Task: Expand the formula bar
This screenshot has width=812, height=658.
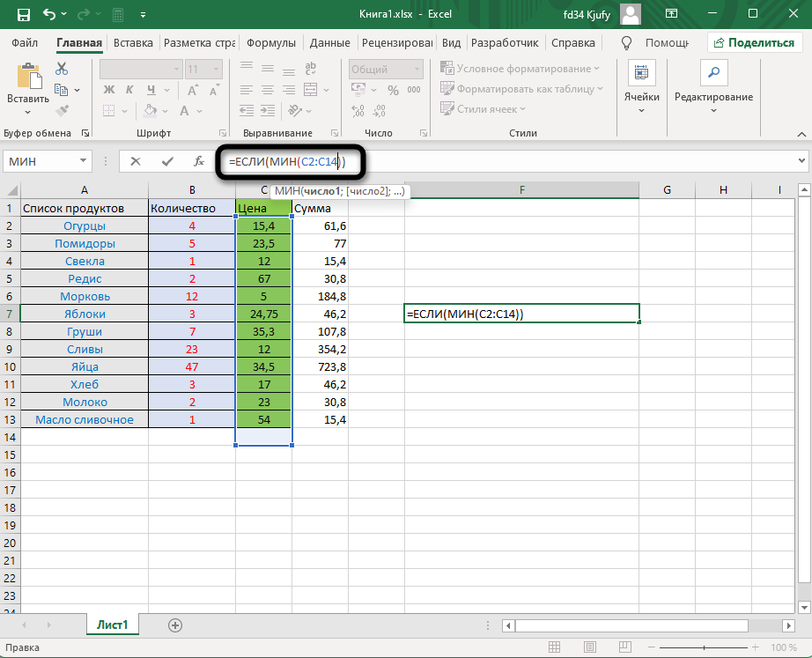Action: click(x=801, y=161)
